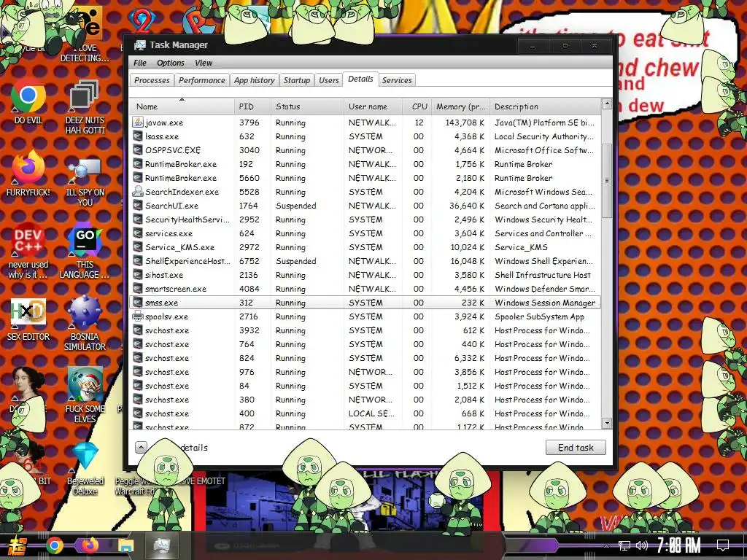
Task: Open the network tray icon
Action: (624, 545)
